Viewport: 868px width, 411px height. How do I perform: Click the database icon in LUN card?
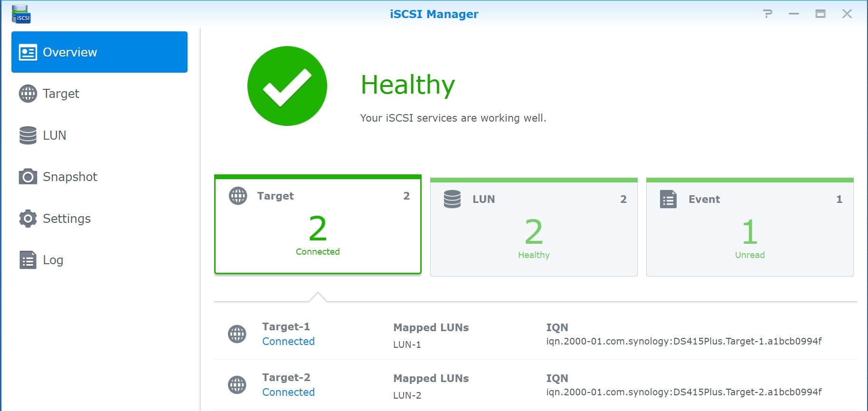pyautogui.click(x=452, y=199)
